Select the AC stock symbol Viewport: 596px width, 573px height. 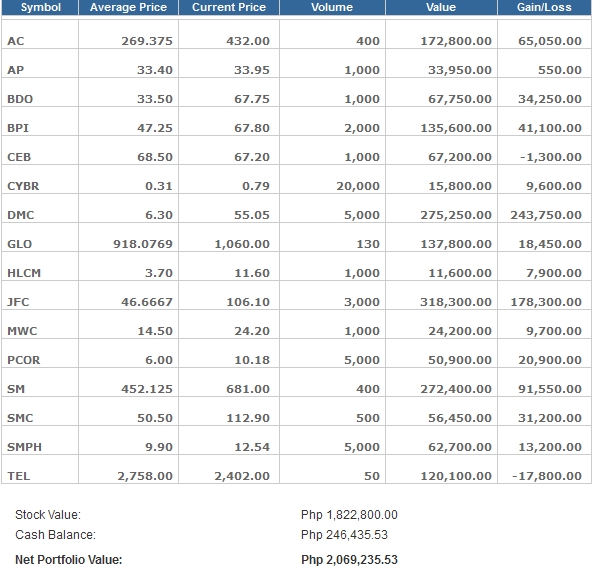point(16,41)
